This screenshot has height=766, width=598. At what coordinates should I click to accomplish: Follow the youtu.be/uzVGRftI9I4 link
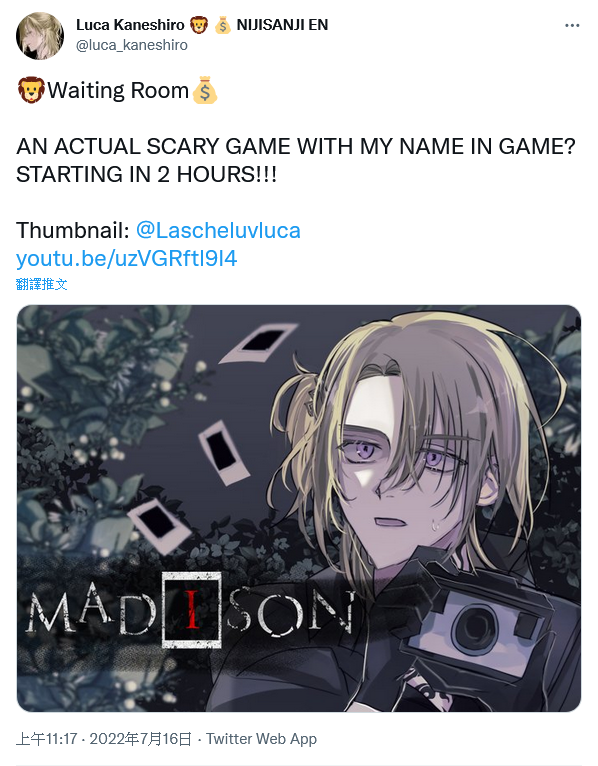[127, 258]
